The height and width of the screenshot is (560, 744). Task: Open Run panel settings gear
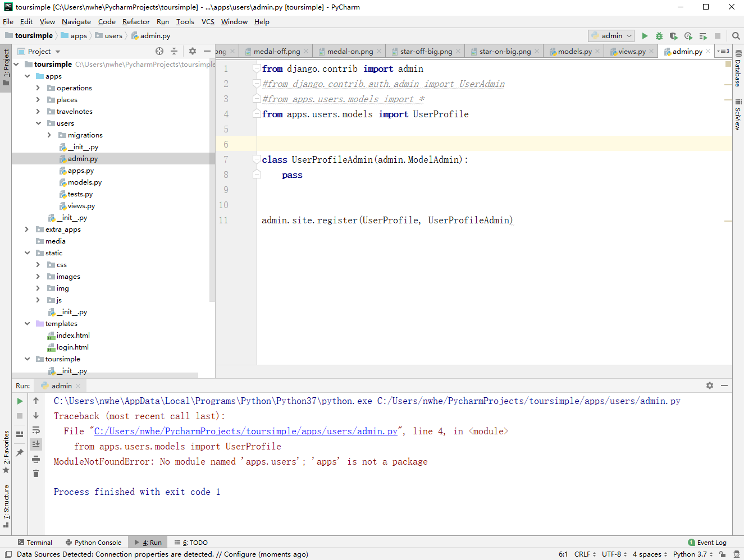click(x=710, y=385)
